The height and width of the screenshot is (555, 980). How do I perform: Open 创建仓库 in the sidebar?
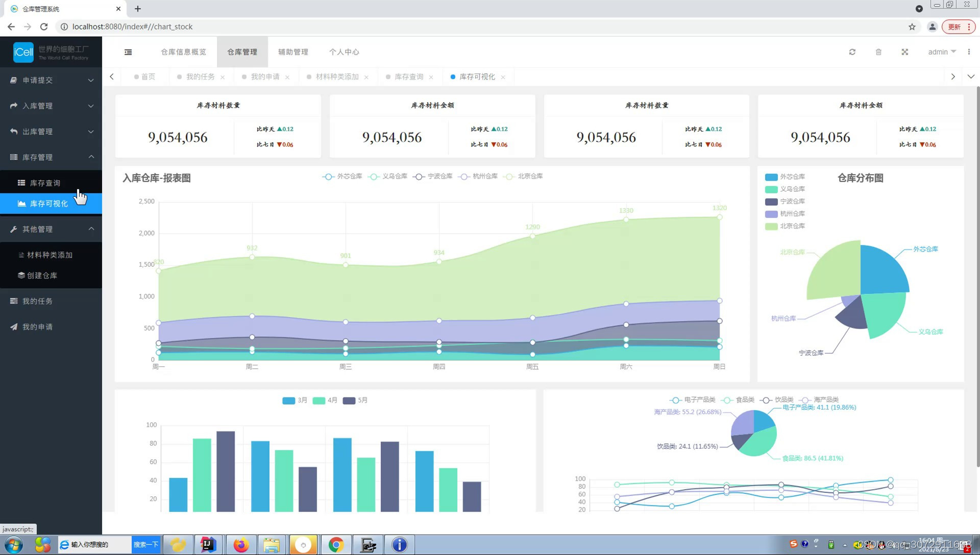(51, 275)
